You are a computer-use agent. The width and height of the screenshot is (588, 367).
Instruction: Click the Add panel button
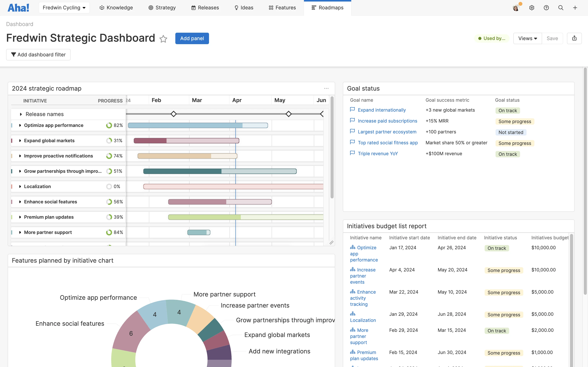point(192,38)
